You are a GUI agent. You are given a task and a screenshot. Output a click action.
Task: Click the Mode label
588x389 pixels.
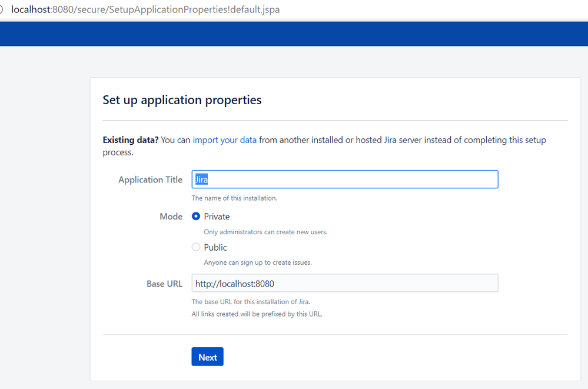coord(171,217)
